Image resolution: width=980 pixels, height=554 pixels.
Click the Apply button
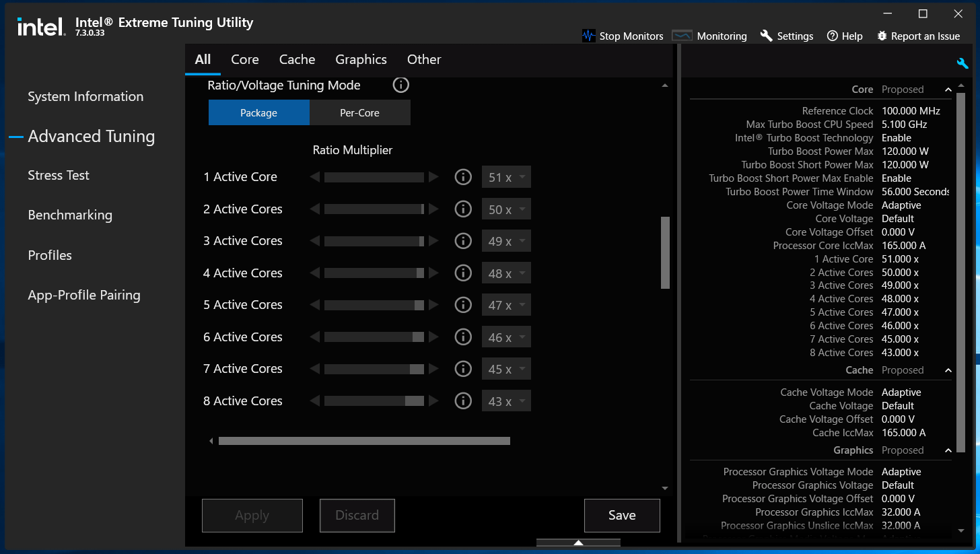[252, 516]
